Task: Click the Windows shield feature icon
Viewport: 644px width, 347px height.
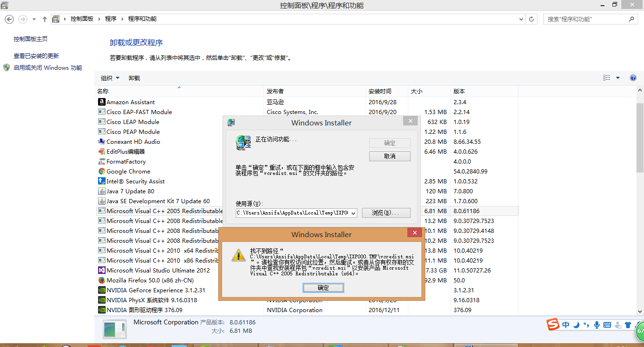Action: [x=7, y=67]
